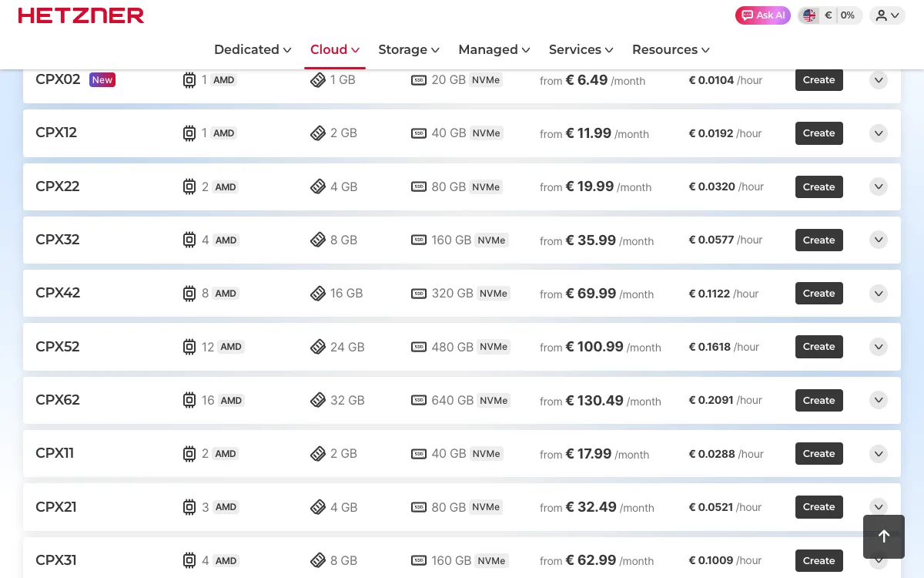Create a CPX12 server
The width and height of the screenshot is (924, 578).
click(819, 133)
